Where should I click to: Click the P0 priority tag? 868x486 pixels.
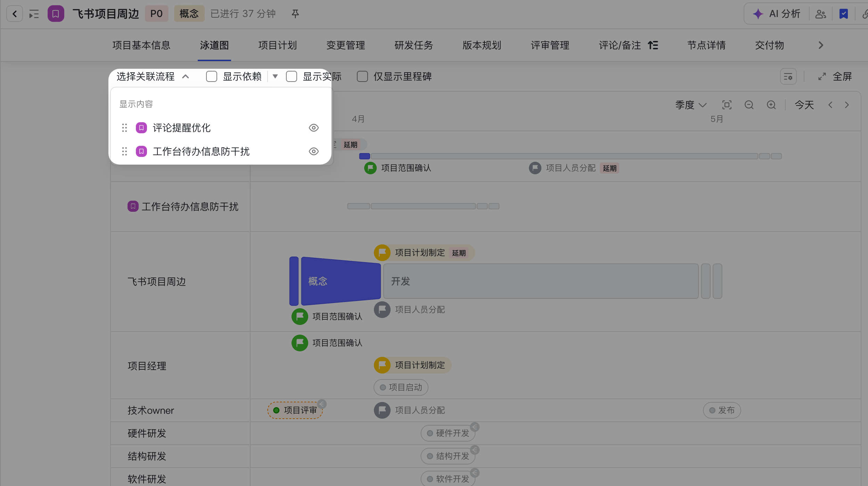coord(156,14)
